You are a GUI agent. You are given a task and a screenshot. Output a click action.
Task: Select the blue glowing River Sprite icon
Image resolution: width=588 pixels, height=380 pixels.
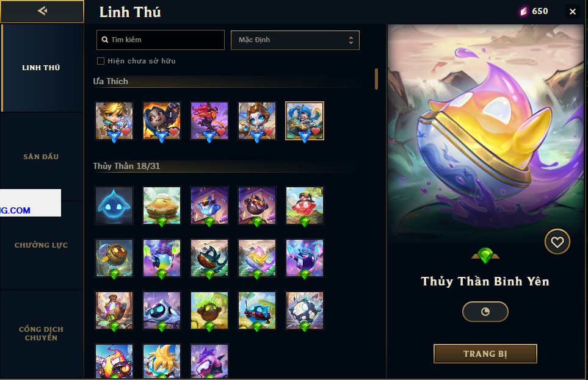tap(114, 206)
